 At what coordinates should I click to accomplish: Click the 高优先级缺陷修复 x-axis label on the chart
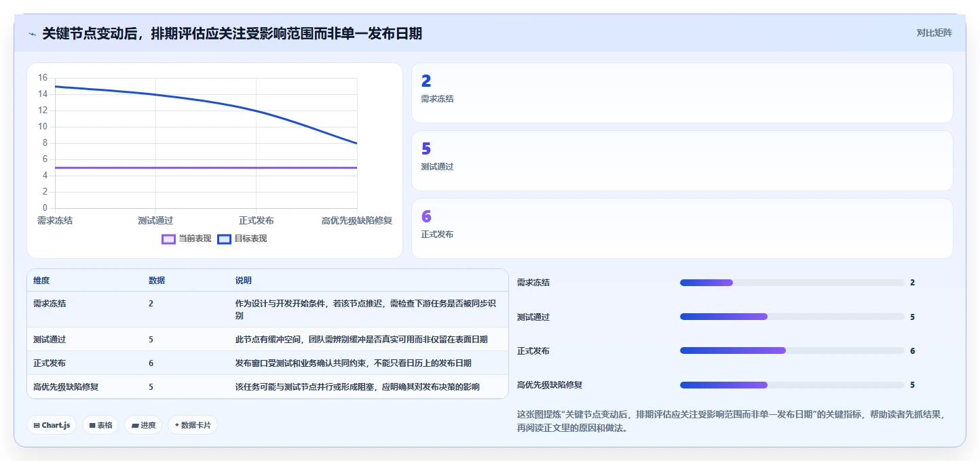click(357, 220)
